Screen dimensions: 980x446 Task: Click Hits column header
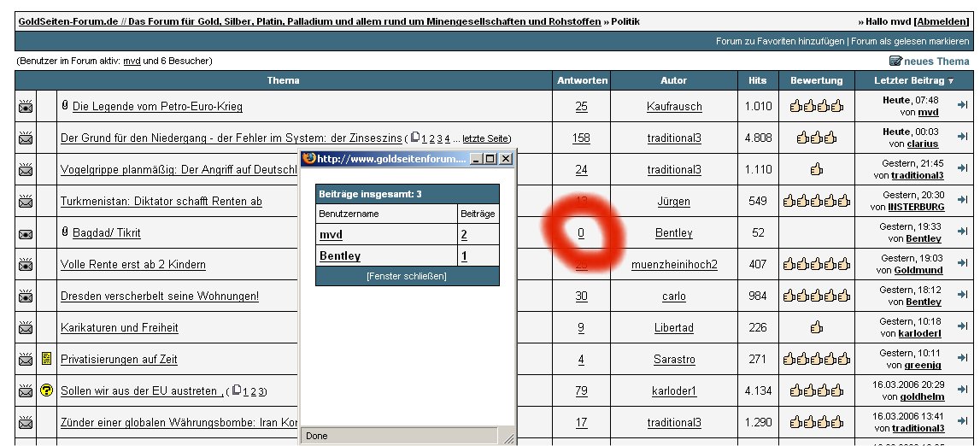[x=758, y=80]
